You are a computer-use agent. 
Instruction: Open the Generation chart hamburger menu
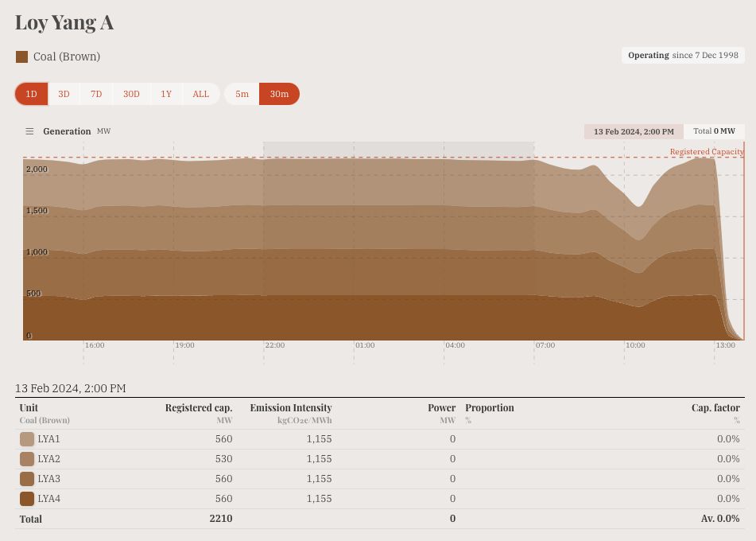[29, 131]
